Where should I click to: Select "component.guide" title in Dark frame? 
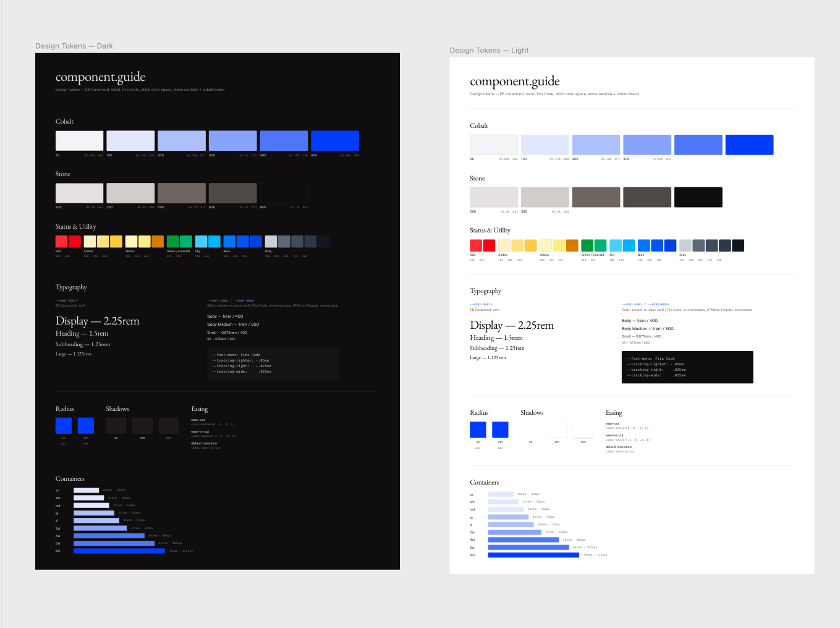100,77
